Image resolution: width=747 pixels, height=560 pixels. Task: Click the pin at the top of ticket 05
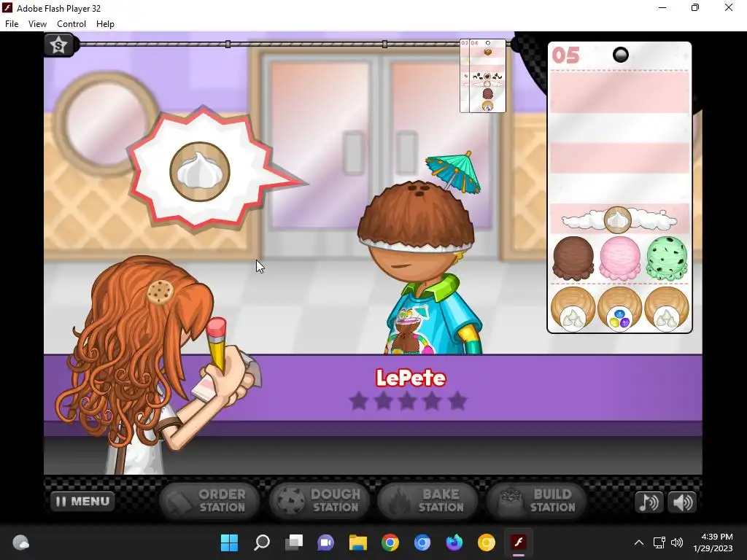(620, 55)
